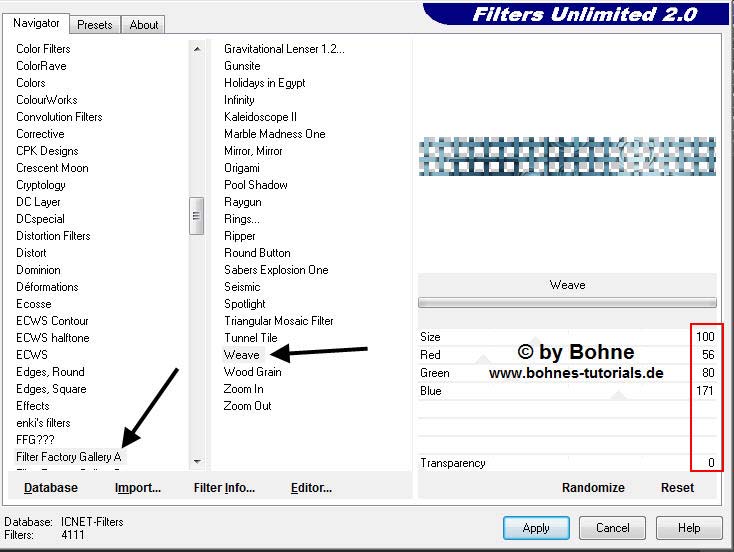Switch to the Presets tab
Screen dimensions: 734x552
[x=95, y=25]
